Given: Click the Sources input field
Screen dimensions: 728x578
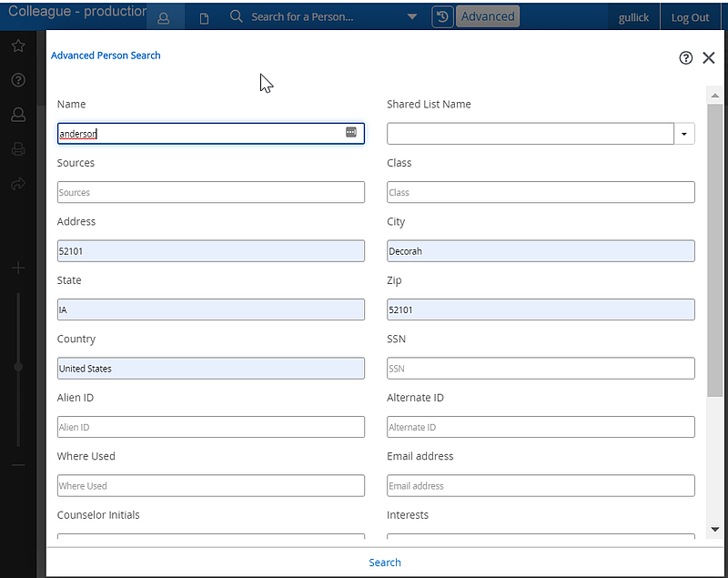Looking at the screenshot, I should click(x=210, y=192).
